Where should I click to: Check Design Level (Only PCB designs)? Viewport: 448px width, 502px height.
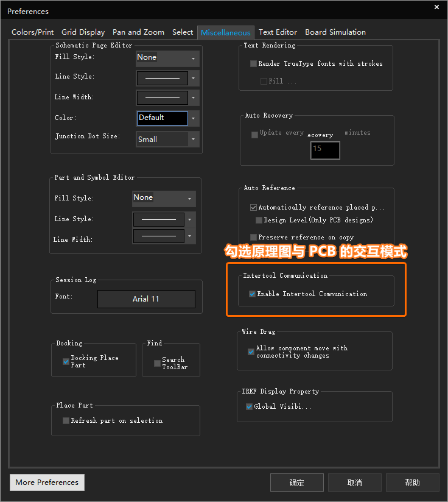259,220
